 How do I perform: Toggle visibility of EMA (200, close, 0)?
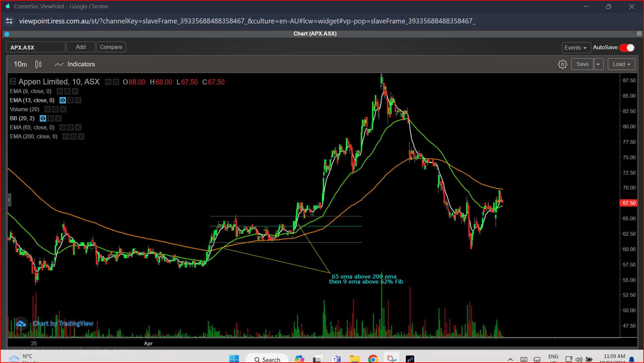(x=66, y=136)
